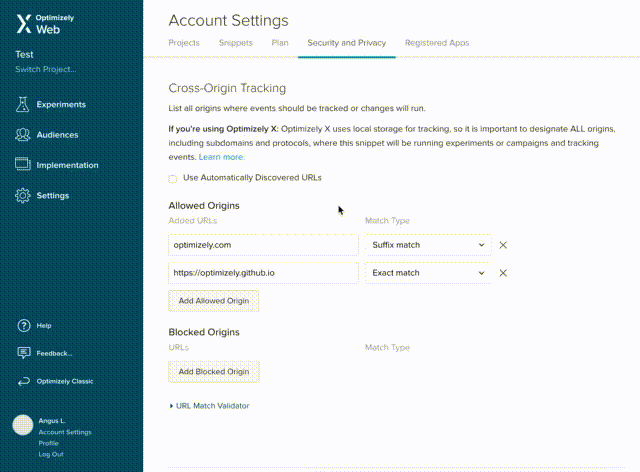Open Account Settings link in sidebar
Image resolution: width=640 pixels, height=472 pixels.
[x=65, y=432]
